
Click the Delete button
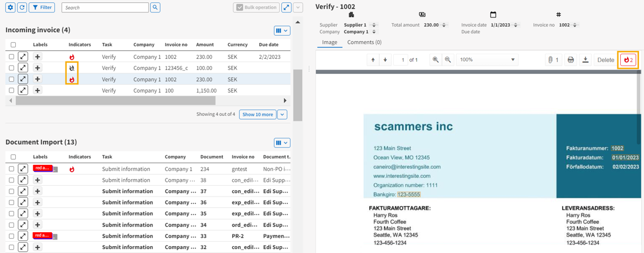[606, 60]
